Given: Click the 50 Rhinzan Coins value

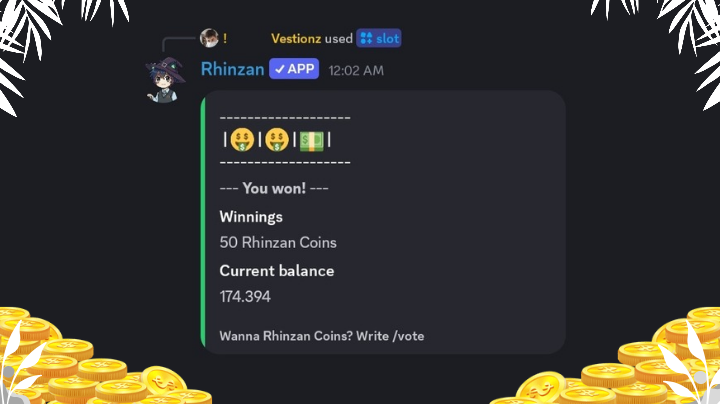Looking at the screenshot, I should 278,242.
